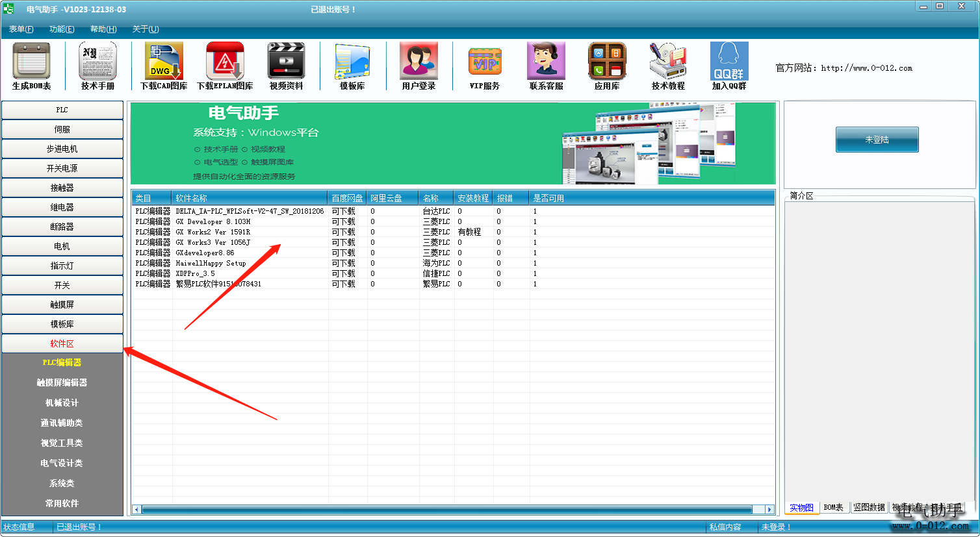Choose 视觉工具类 subcategory

(x=62, y=443)
